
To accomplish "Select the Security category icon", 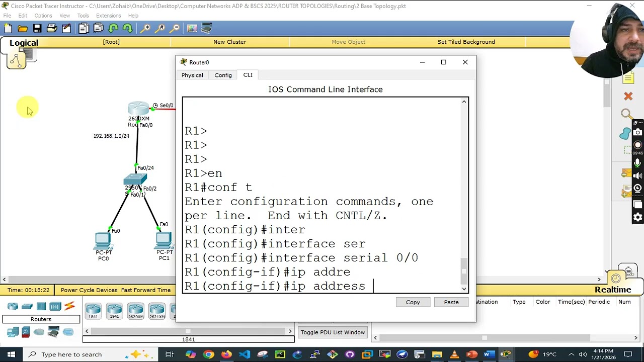I will click(25, 332).
